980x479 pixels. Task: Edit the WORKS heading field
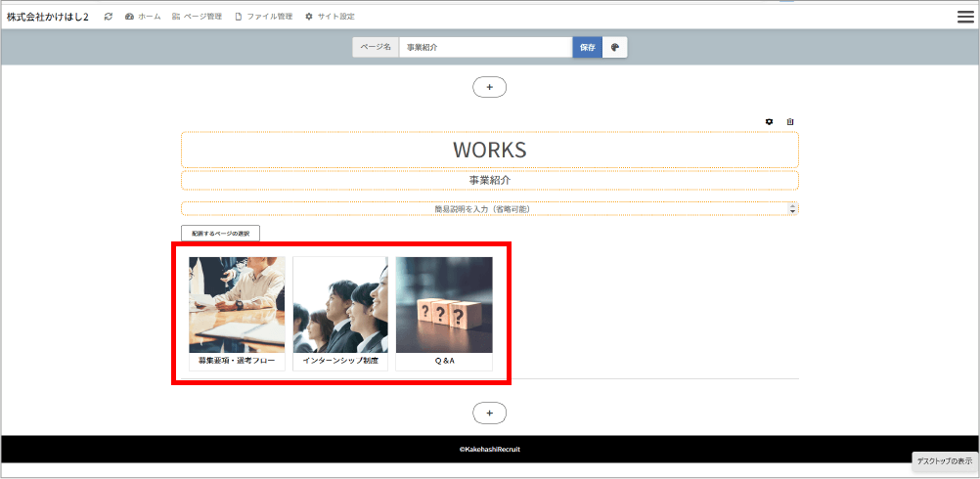490,150
